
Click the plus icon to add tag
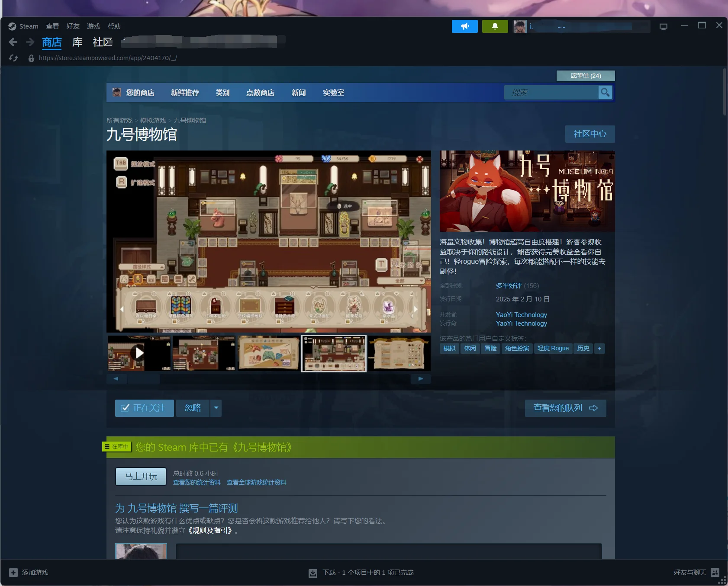(599, 348)
